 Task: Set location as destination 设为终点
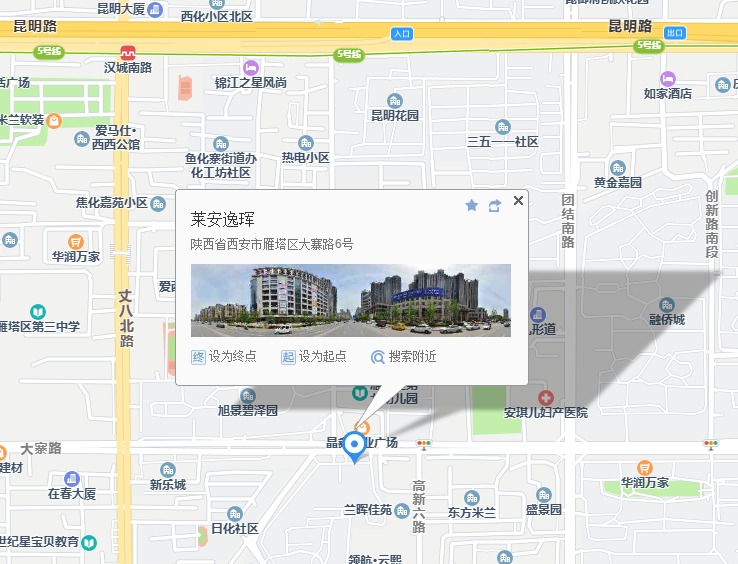(x=224, y=357)
